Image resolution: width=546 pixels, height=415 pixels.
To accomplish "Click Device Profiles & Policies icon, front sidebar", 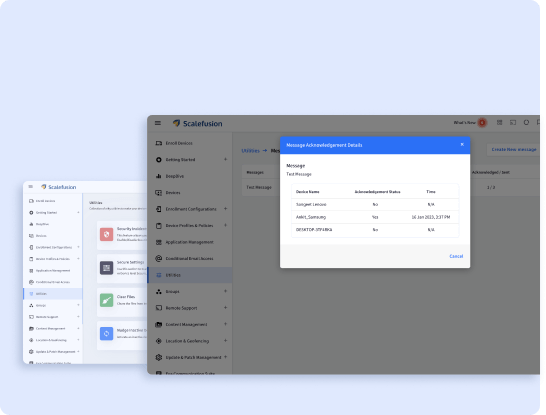I will 159,226.
